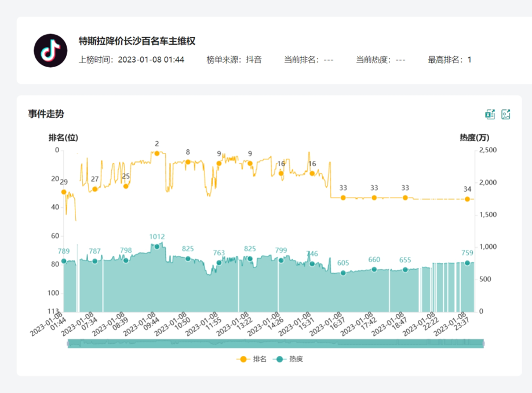
Task: Click the left handle of the zoom slider
Action: point(68,344)
